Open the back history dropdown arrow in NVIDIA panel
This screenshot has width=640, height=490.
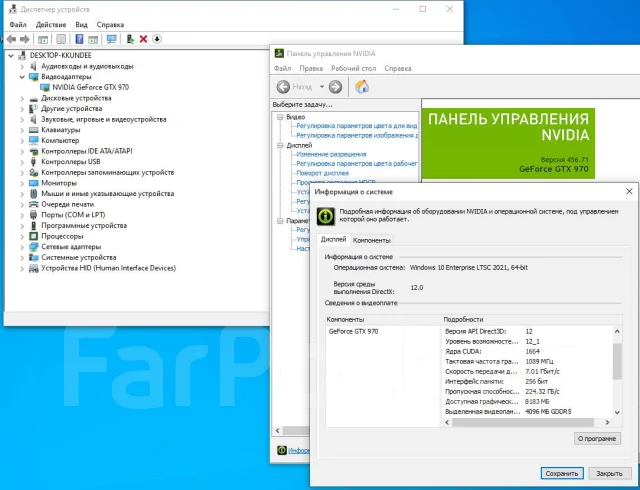coord(322,87)
